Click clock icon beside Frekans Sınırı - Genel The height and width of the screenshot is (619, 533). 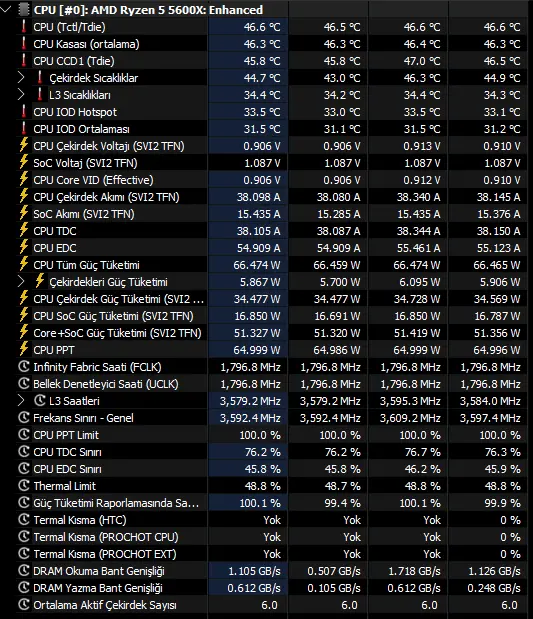pos(24,418)
